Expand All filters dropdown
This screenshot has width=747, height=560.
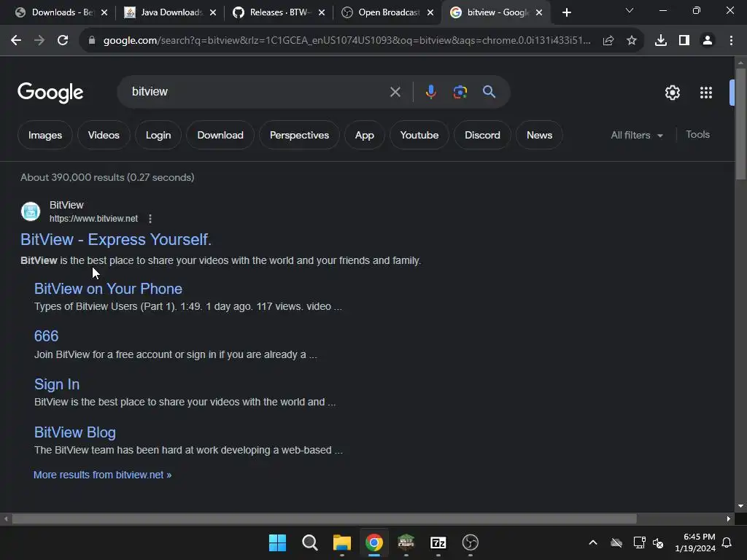pos(636,135)
